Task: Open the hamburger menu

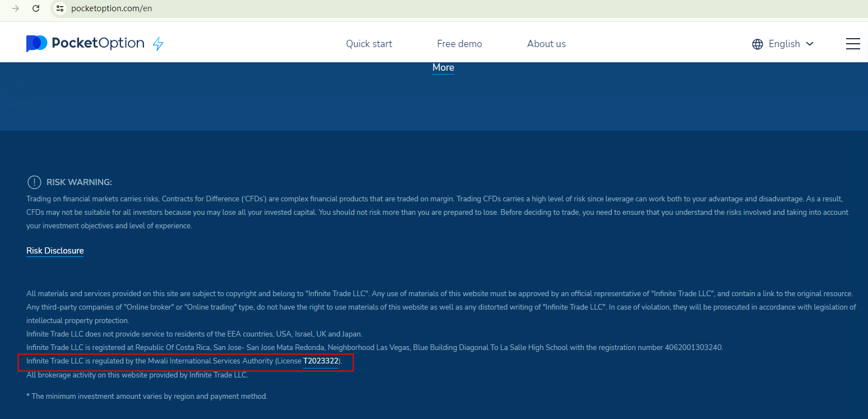Action: pyautogui.click(x=852, y=44)
